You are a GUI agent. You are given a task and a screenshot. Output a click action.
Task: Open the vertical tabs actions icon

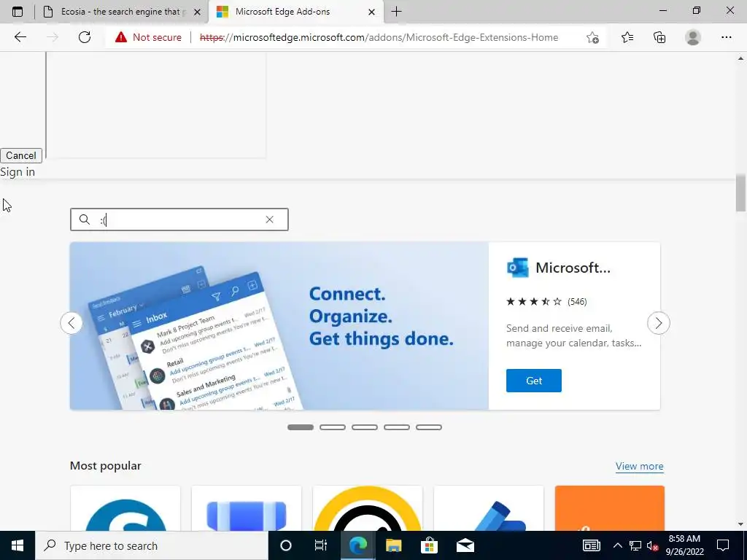pyautogui.click(x=18, y=12)
